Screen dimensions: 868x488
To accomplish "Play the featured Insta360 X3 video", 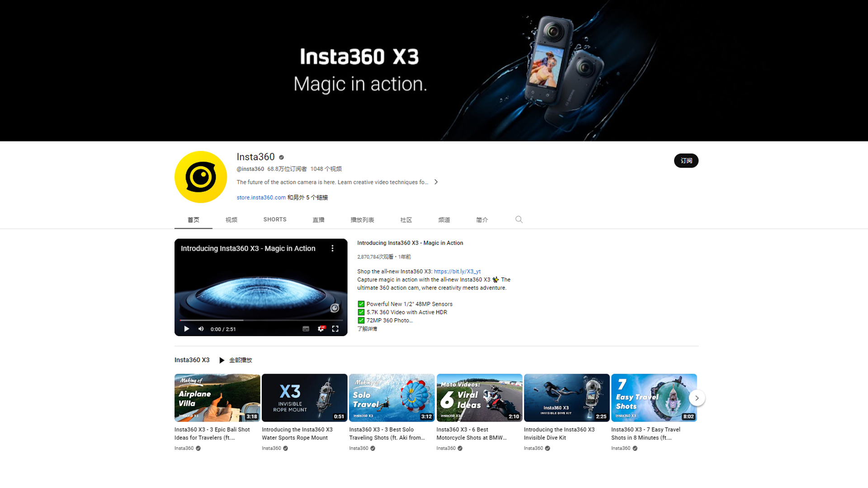I will (186, 329).
